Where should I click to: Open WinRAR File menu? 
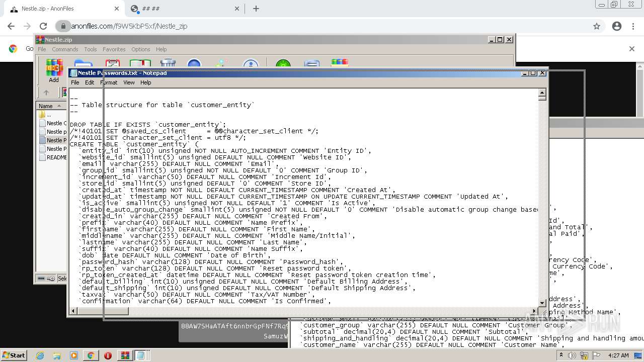tap(42, 49)
